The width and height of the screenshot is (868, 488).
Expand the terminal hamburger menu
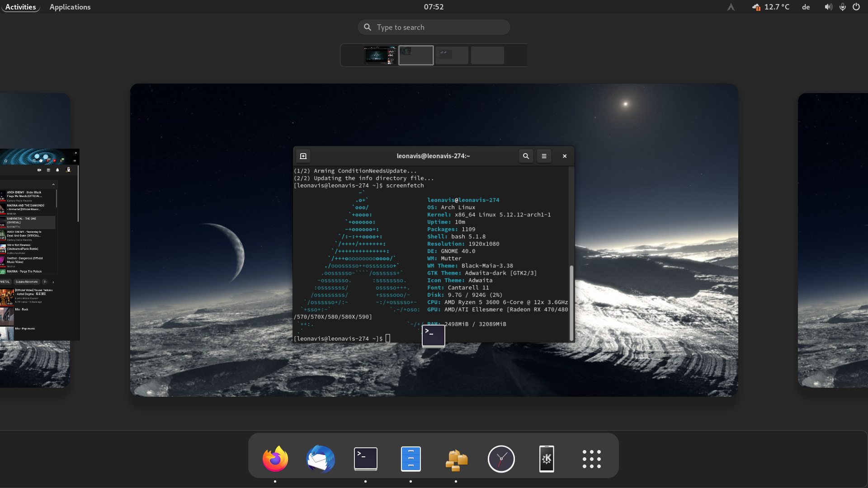pyautogui.click(x=544, y=156)
